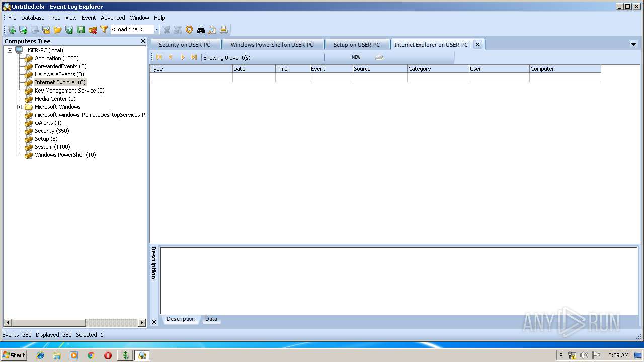Click the orange refresh icon
644x362 pixels.
pyautogui.click(x=189, y=30)
